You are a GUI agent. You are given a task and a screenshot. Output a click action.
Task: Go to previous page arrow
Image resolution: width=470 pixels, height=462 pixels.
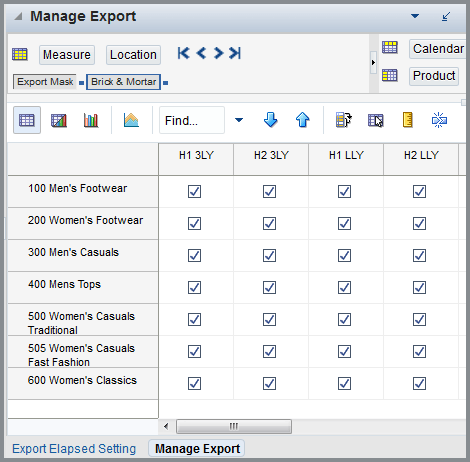(201, 53)
